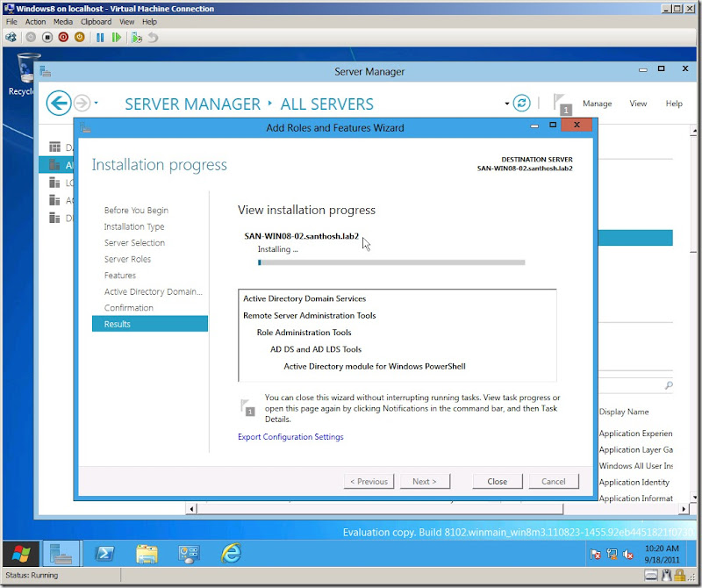Open the Media menu

click(x=63, y=21)
